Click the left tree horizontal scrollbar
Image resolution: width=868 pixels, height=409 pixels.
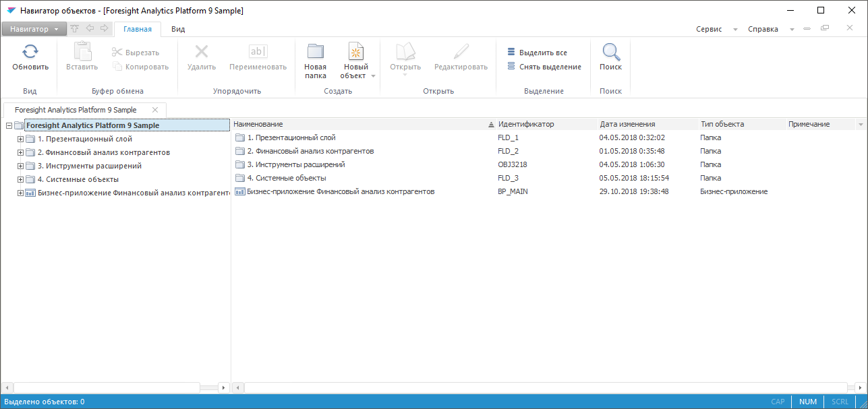pos(107,387)
